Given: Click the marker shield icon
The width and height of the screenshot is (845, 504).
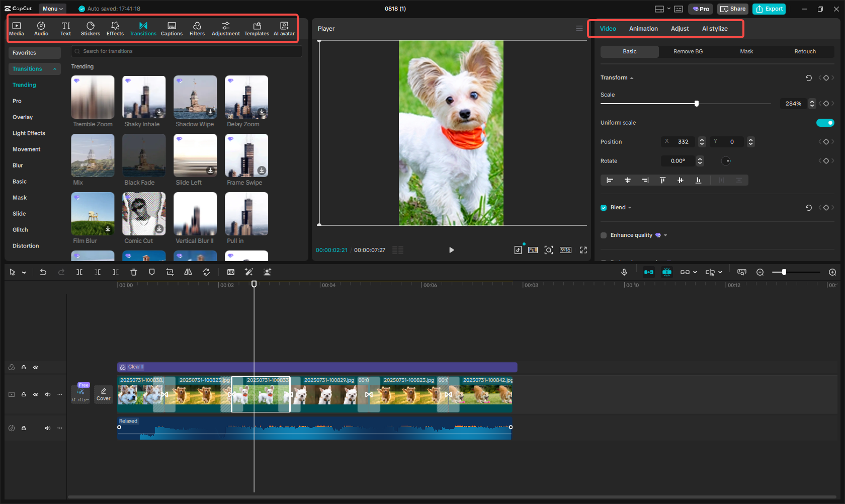Looking at the screenshot, I should (152, 272).
